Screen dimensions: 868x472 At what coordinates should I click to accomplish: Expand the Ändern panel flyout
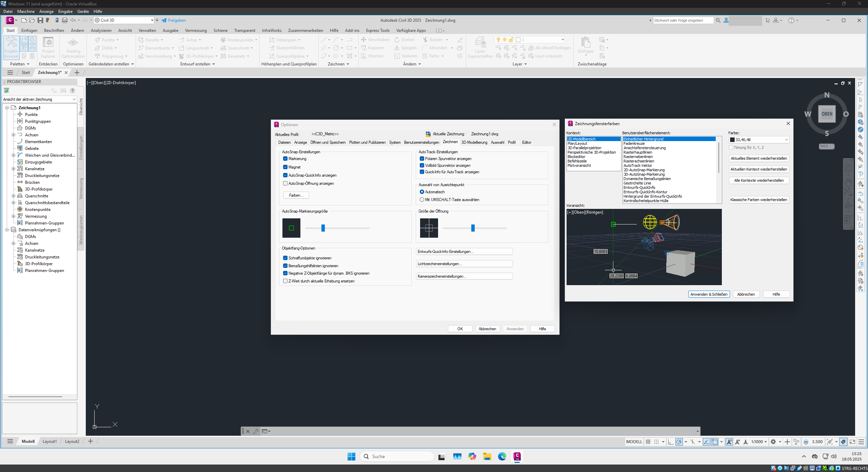click(412, 64)
